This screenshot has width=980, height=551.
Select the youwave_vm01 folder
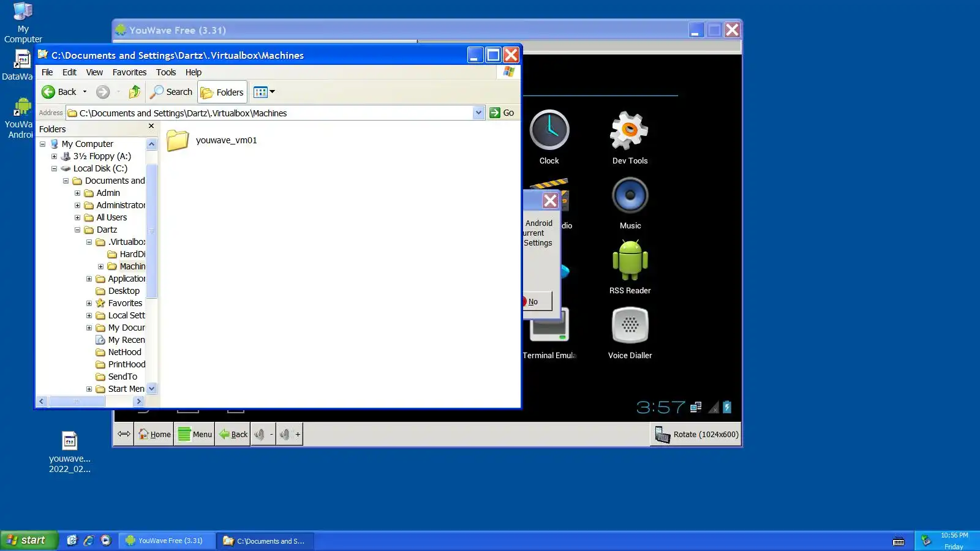point(213,140)
